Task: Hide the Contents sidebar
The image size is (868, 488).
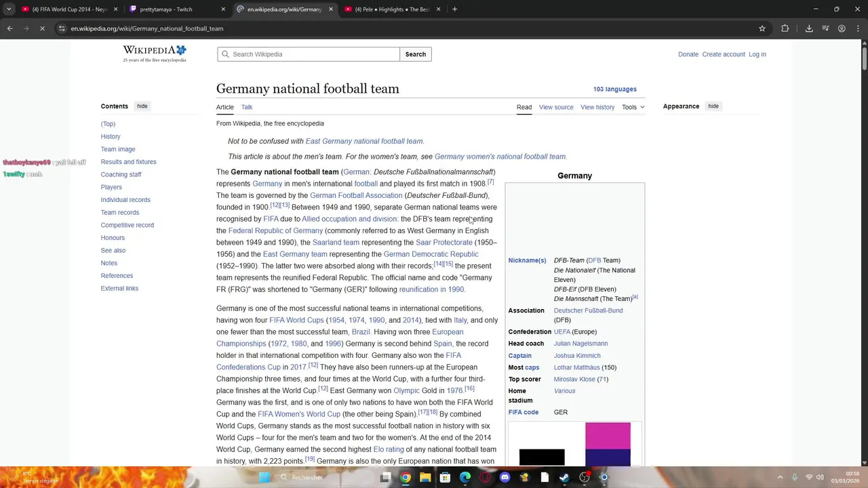Action: click(142, 106)
